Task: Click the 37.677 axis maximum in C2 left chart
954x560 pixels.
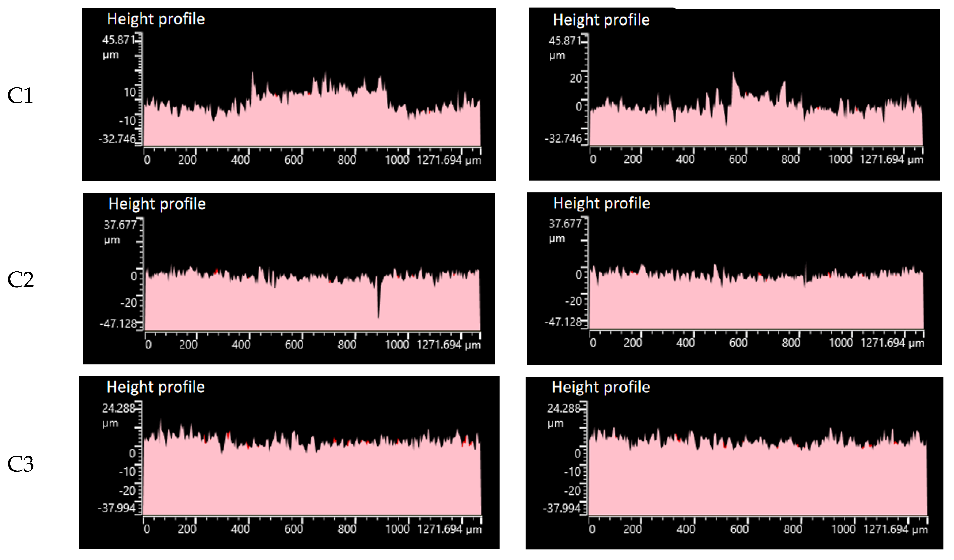Action: pyautogui.click(x=120, y=225)
